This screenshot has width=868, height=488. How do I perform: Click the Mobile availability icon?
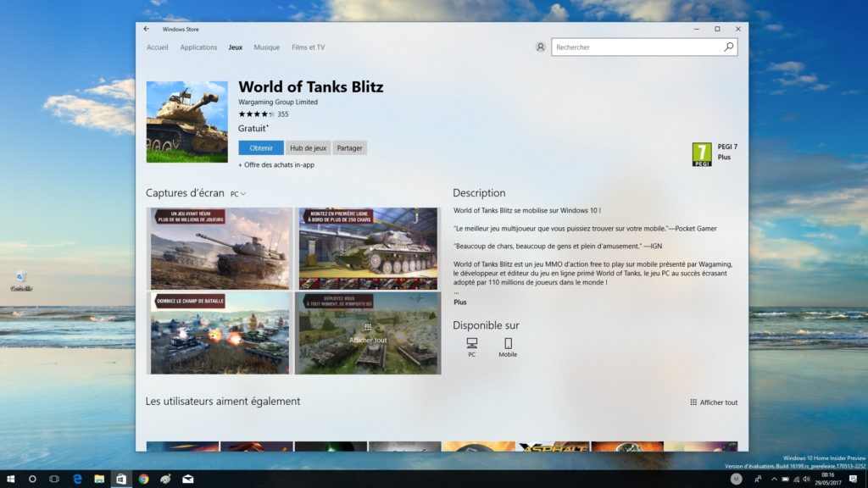tap(508, 347)
